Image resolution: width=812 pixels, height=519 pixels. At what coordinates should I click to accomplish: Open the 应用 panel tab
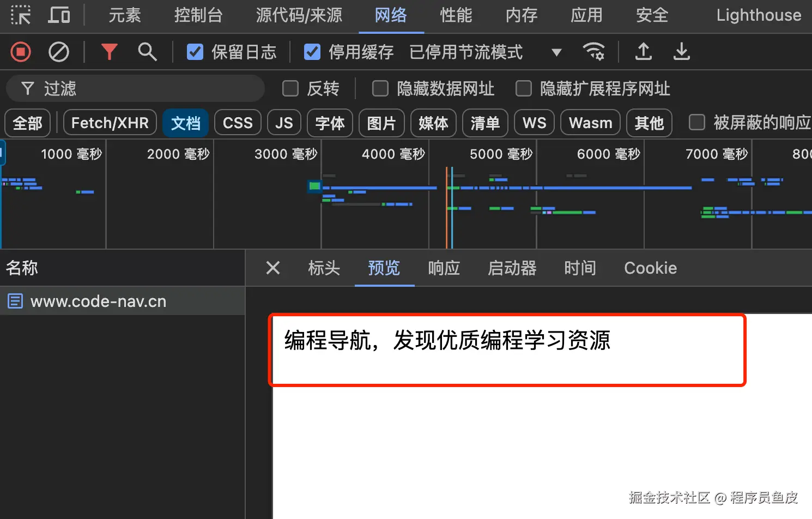pos(587,15)
